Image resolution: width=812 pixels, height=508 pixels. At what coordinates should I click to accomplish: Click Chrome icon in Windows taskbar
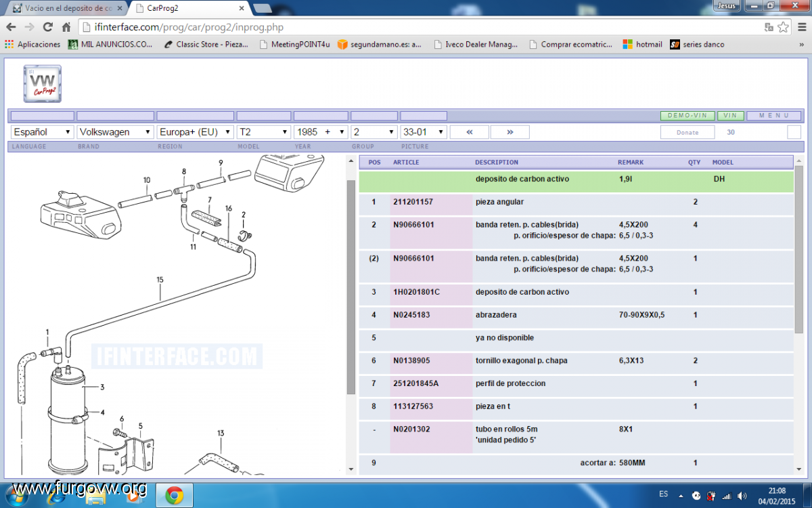(174, 496)
